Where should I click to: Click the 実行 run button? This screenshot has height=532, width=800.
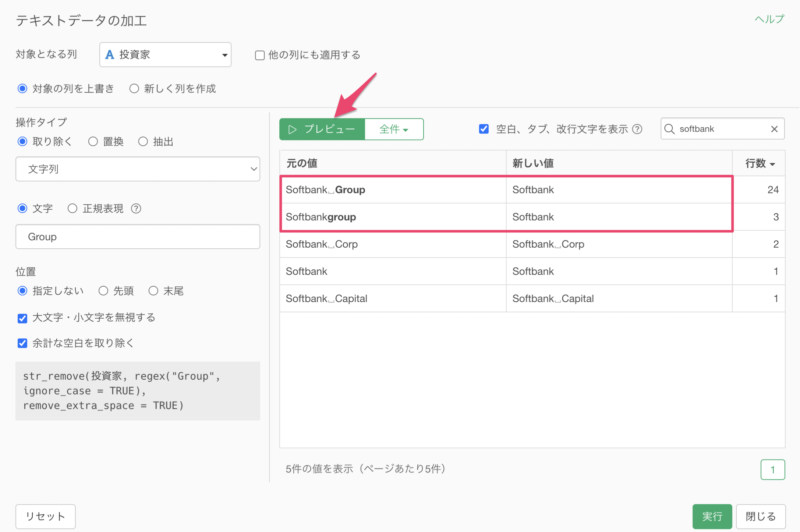tap(712, 517)
